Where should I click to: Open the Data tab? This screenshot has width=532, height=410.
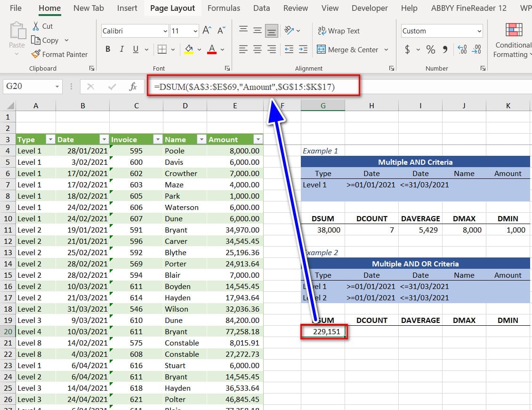(x=261, y=8)
